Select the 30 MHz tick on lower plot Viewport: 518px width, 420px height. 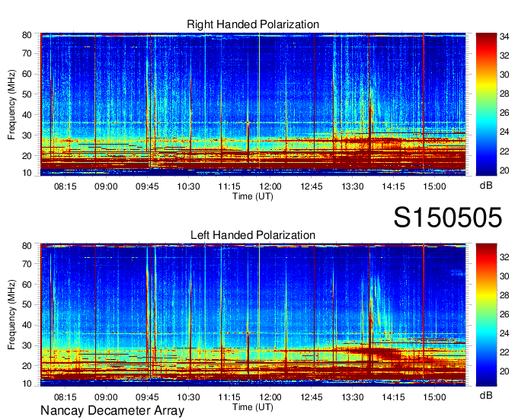coord(27,345)
